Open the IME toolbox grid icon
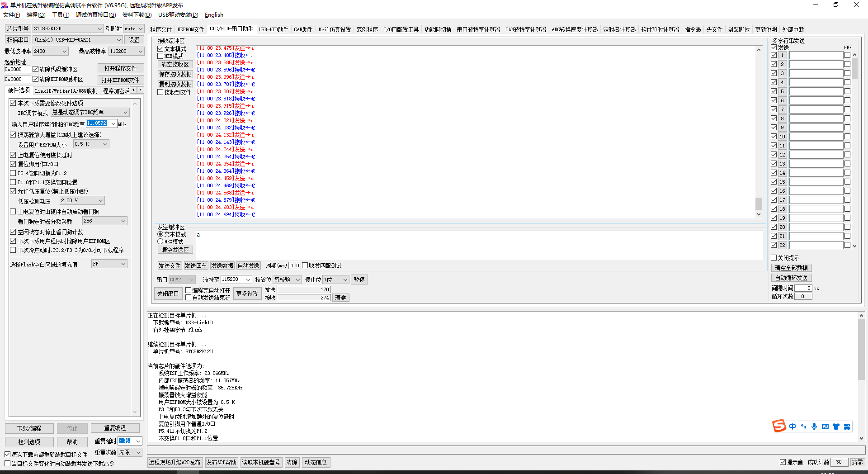The image size is (868, 474). click(847, 427)
